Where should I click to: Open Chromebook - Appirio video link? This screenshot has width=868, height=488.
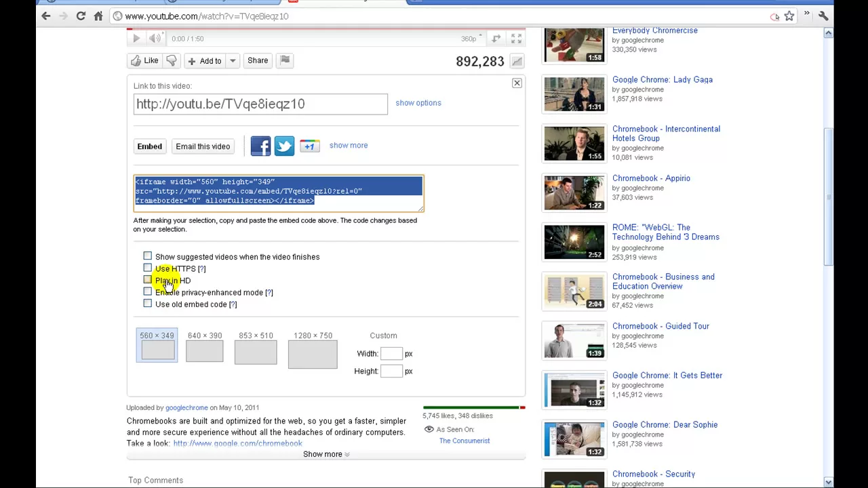pyautogui.click(x=651, y=178)
